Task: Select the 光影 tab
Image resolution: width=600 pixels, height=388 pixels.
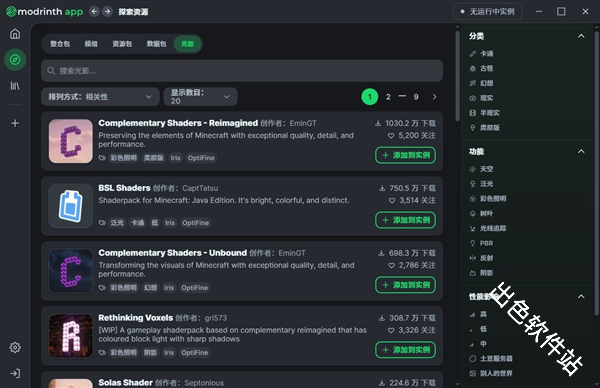Action: coord(188,44)
